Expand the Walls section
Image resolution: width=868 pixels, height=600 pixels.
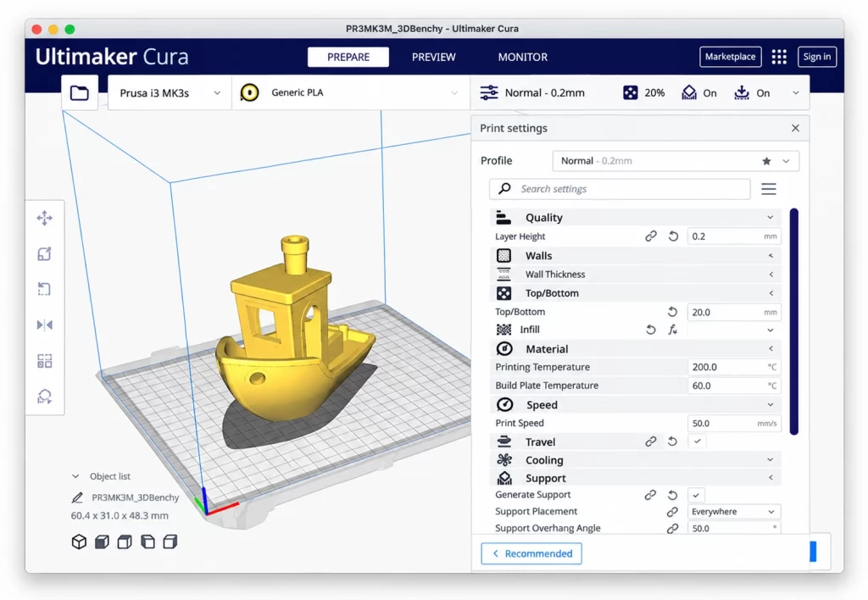coord(635,256)
